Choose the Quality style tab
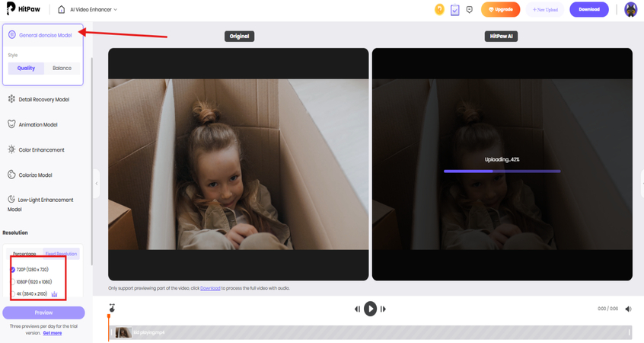This screenshot has height=343, width=644. 26,69
